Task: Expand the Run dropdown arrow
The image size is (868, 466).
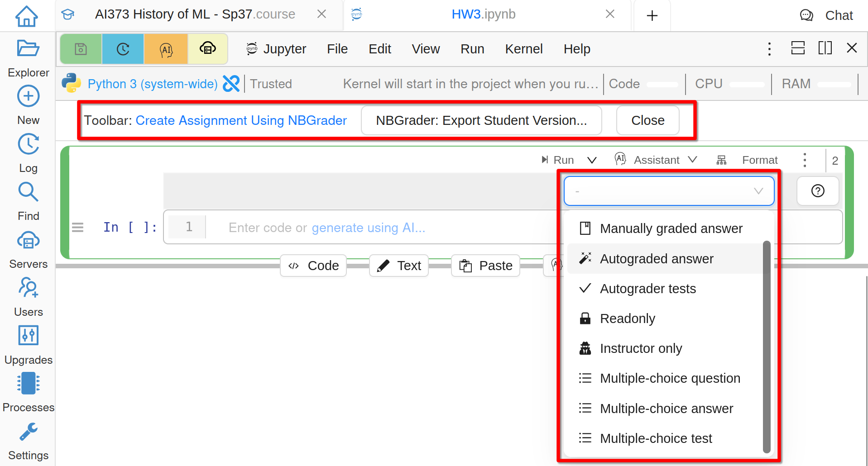Action: pos(592,160)
